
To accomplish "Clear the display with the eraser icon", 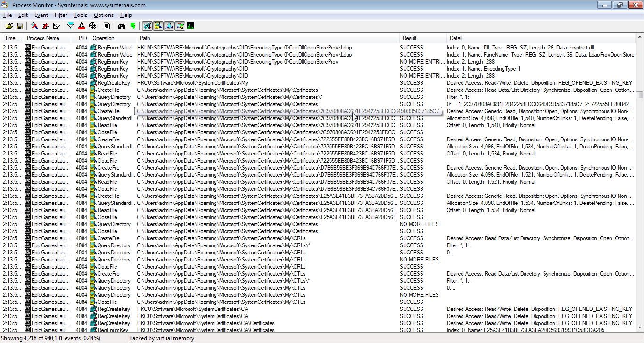I will pyautogui.click(x=56, y=26).
